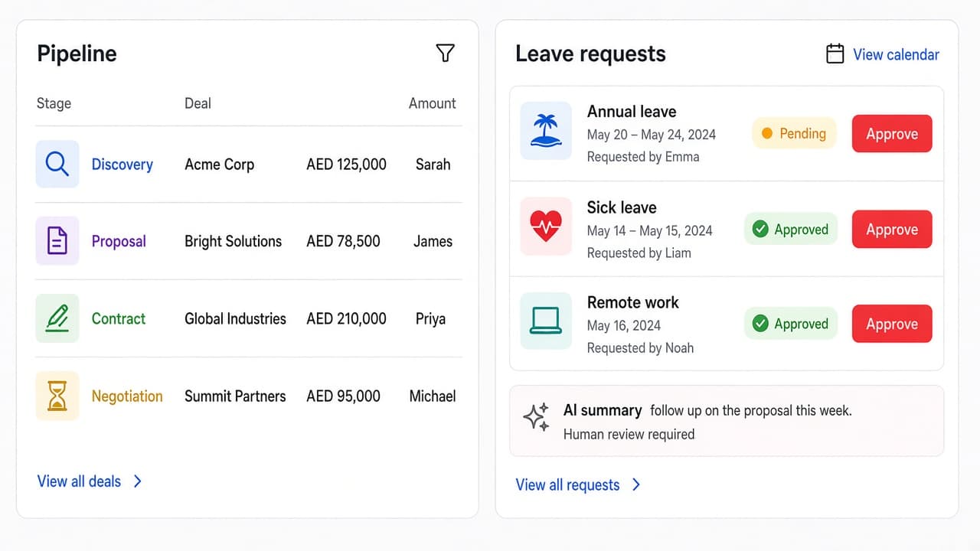The width and height of the screenshot is (980, 551).
Task: Click the Stage column header
Action: click(x=54, y=103)
